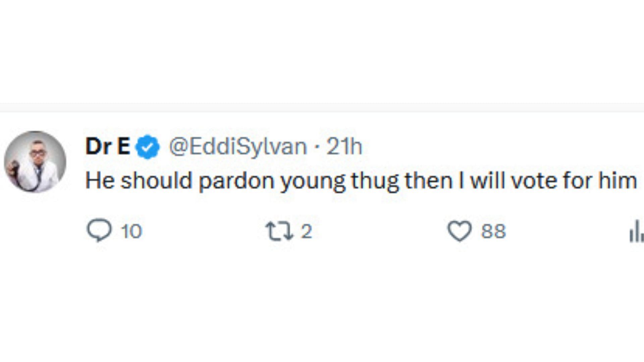Open Dr E's profile picture avatar

click(35, 162)
